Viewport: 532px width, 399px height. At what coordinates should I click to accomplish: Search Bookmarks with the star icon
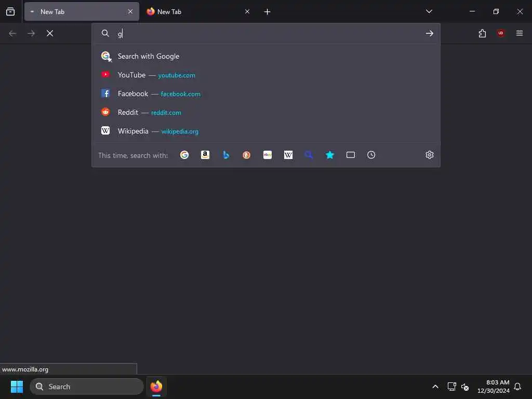[x=330, y=155]
